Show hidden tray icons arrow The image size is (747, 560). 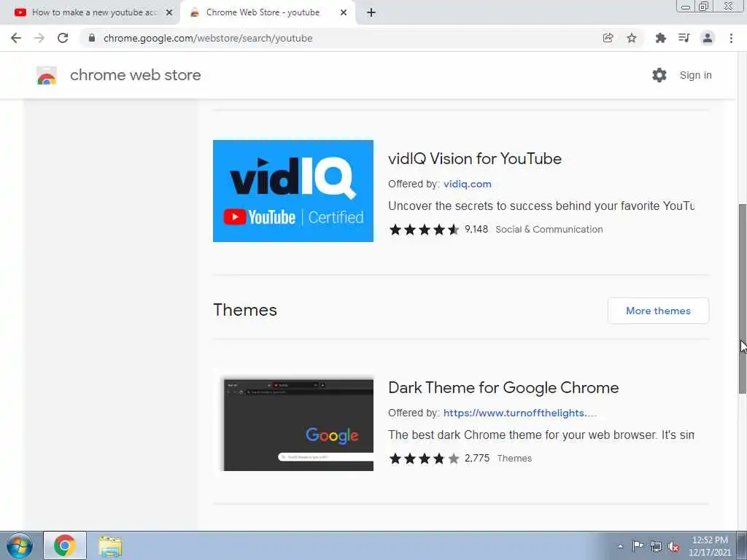click(x=620, y=546)
